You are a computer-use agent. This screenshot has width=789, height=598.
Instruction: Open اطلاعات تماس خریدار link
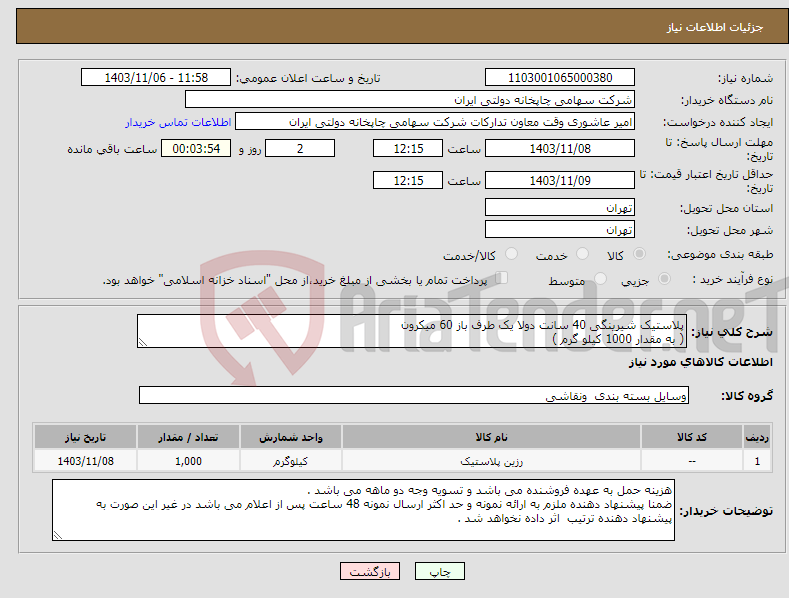[178, 122]
